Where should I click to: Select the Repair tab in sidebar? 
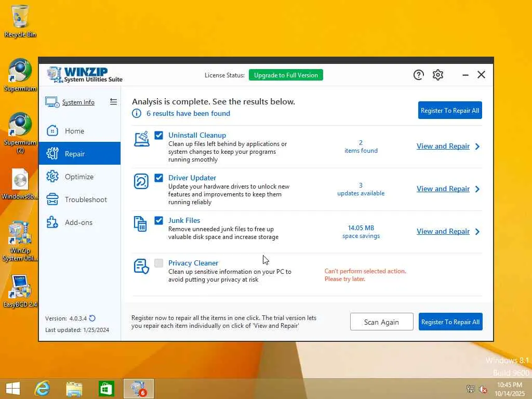pyautogui.click(x=79, y=153)
